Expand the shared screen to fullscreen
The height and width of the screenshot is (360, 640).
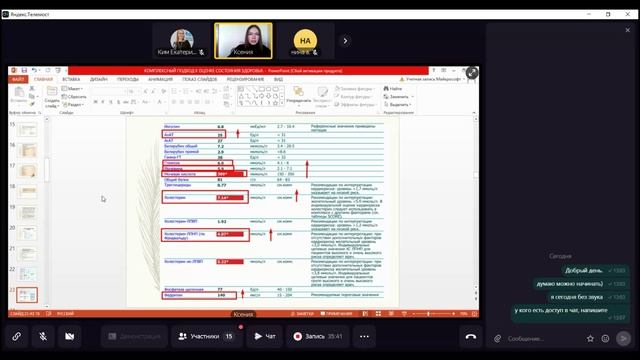[x=472, y=73]
